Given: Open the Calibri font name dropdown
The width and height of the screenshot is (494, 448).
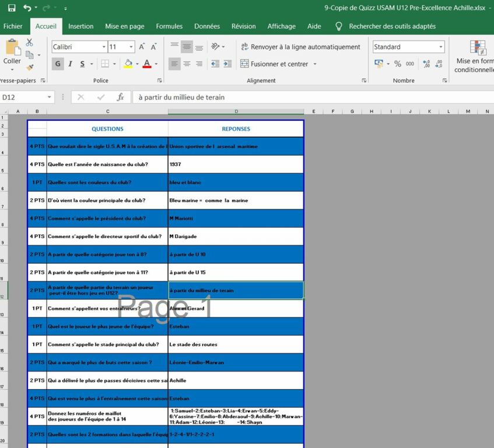Looking at the screenshot, I should [104, 47].
